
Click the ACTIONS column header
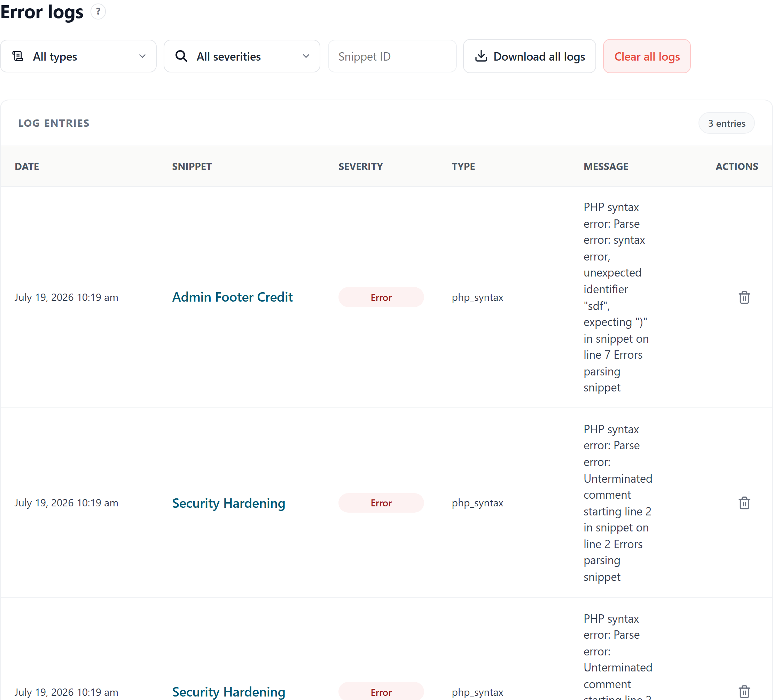tap(736, 166)
